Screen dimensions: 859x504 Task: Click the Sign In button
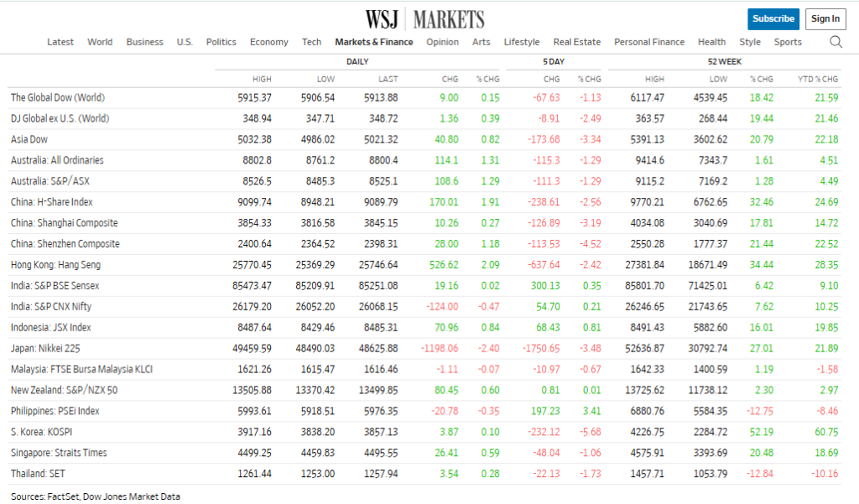(x=825, y=18)
